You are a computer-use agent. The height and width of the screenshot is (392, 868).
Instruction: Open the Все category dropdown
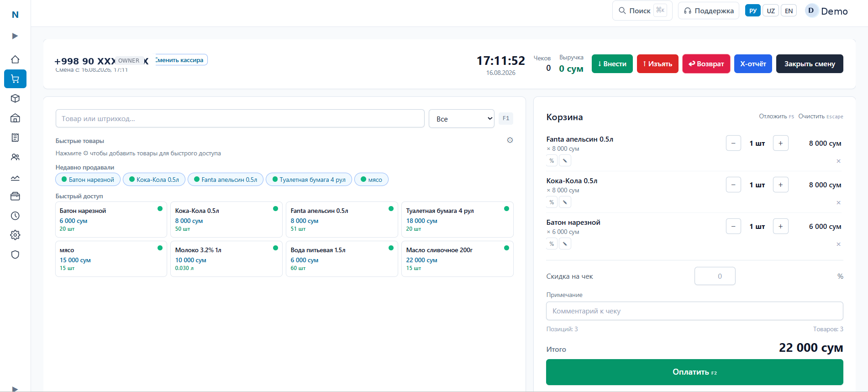tap(461, 119)
